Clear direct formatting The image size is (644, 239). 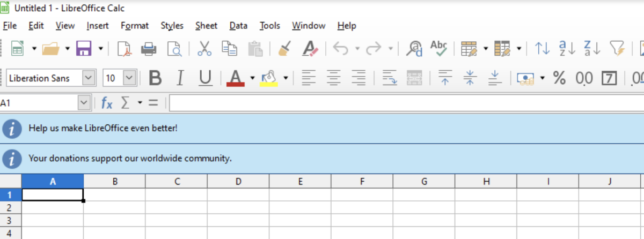(310, 49)
